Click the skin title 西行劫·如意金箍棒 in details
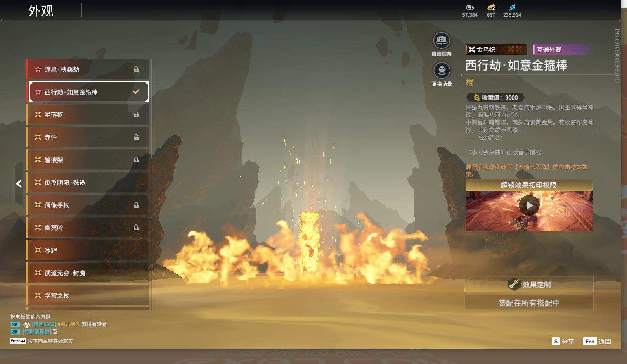 (516, 65)
